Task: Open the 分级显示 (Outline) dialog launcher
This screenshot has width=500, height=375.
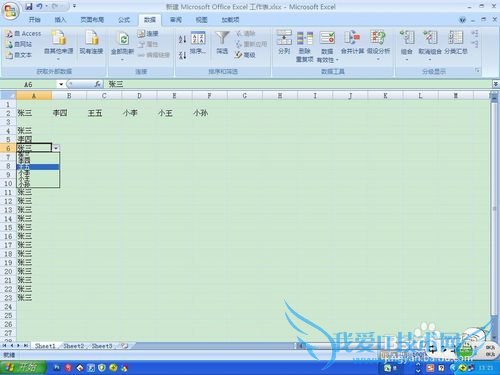Action: [477, 71]
